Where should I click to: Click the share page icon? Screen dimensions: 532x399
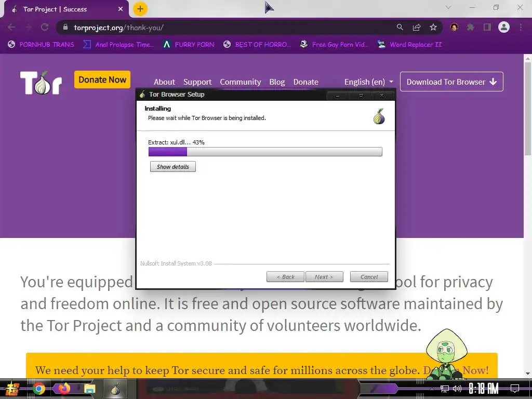[417, 27]
